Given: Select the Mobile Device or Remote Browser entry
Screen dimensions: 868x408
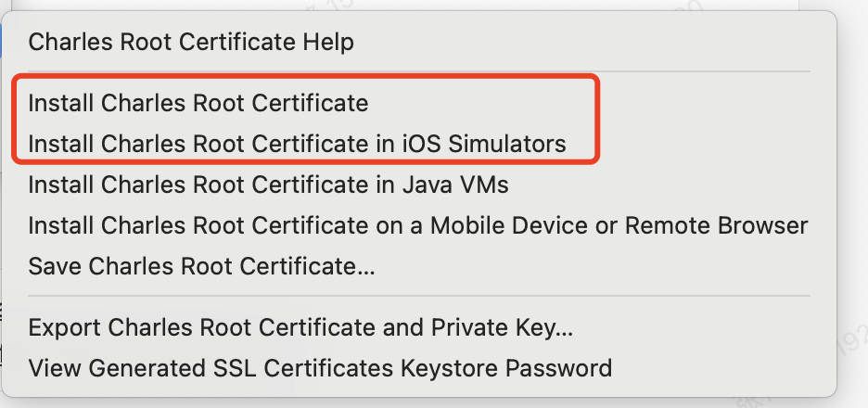Looking at the screenshot, I should point(417,225).
